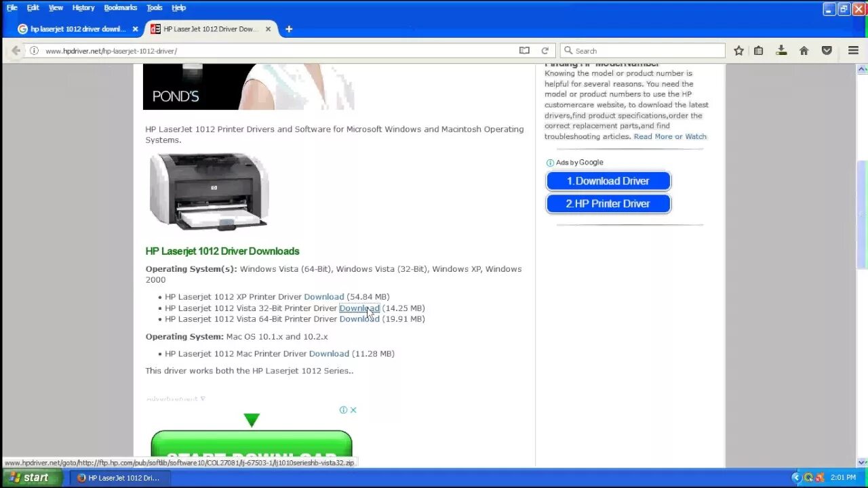The width and height of the screenshot is (868, 488).
Task: Click the Ads by Google label
Action: (x=579, y=163)
